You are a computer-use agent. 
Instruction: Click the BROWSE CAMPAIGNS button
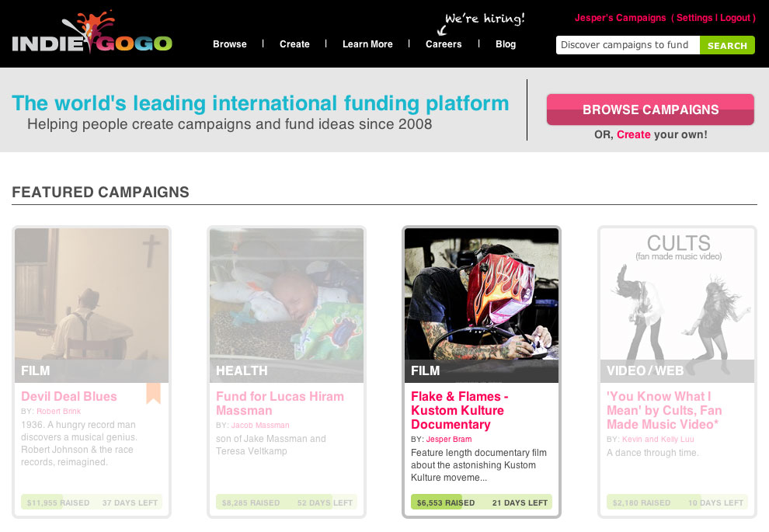pos(650,110)
